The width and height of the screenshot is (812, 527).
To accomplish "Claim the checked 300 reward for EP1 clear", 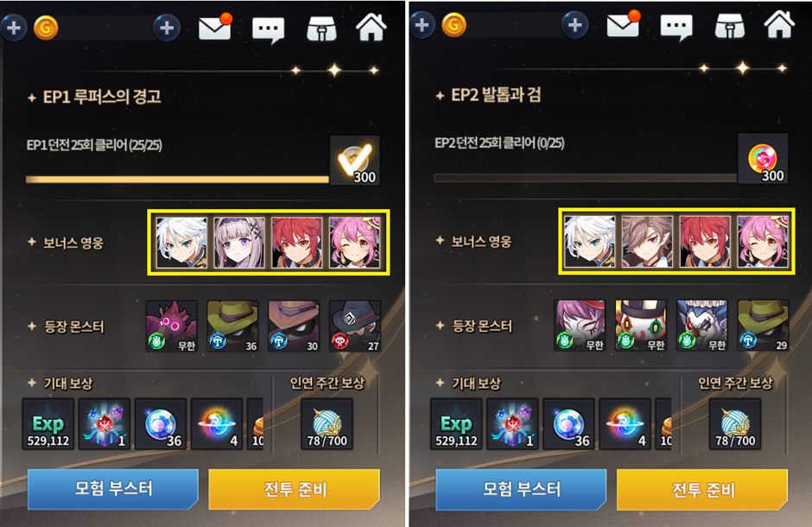I will (355, 160).
